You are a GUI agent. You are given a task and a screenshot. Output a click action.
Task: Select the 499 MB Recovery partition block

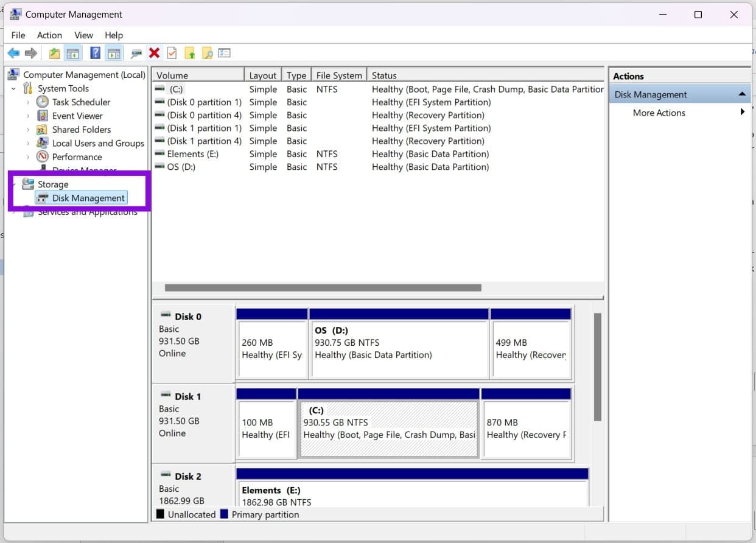point(531,343)
